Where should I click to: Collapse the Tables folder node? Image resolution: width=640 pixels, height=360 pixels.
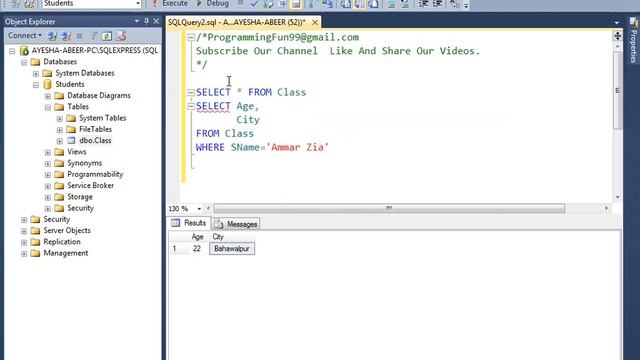pos(48,107)
